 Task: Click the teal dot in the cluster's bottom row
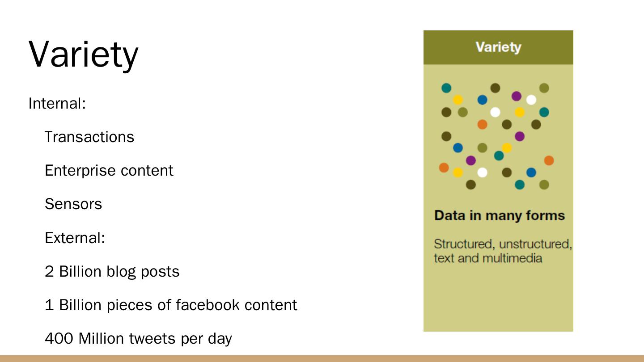[519, 185]
